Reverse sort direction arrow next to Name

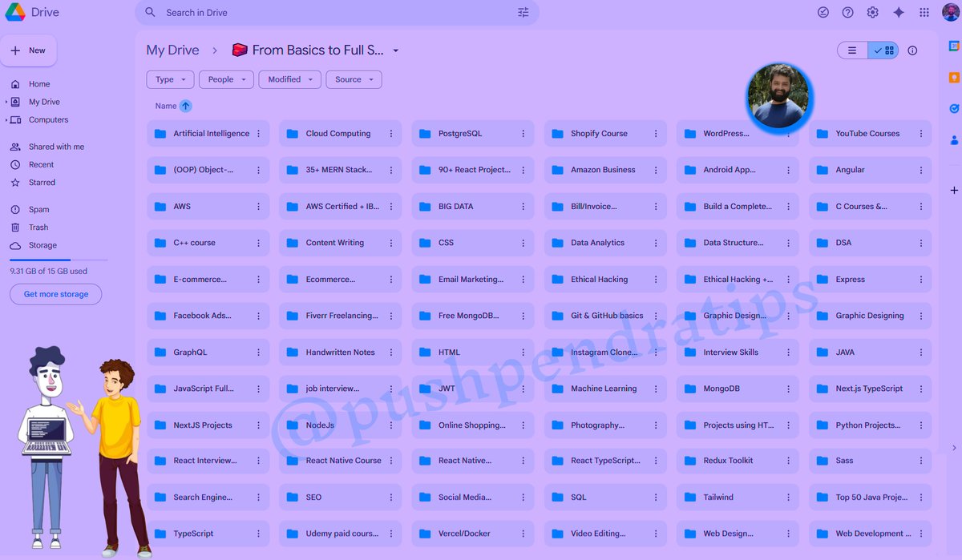coord(186,106)
